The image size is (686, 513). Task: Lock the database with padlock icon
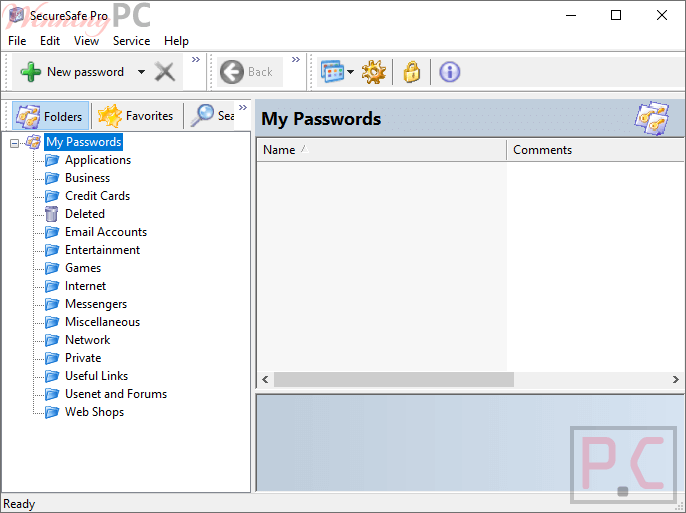pyautogui.click(x=412, y=72)
